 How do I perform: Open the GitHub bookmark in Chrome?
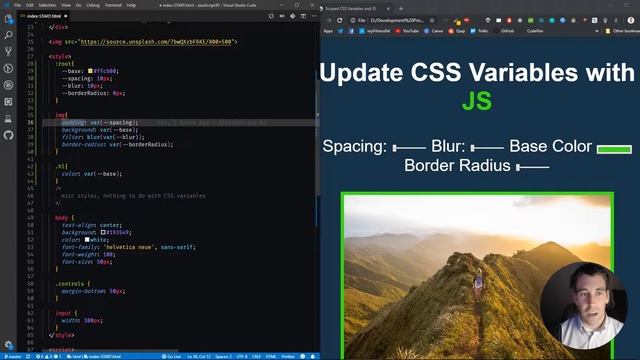click(x=503, y=31)
